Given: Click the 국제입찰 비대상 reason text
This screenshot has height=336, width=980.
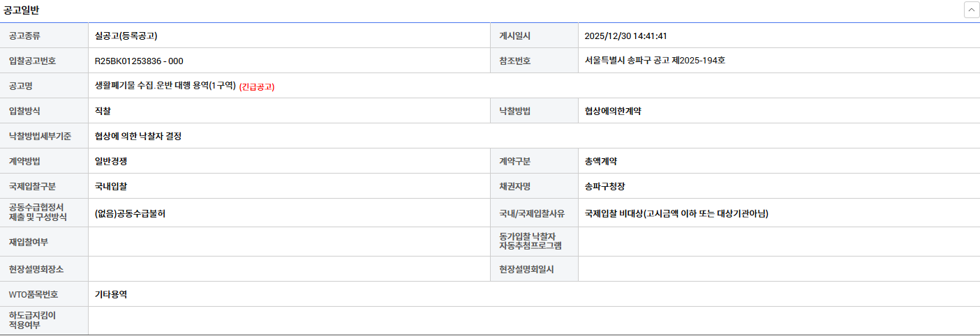Looking at the screenshot, I should tap(676, 213).
